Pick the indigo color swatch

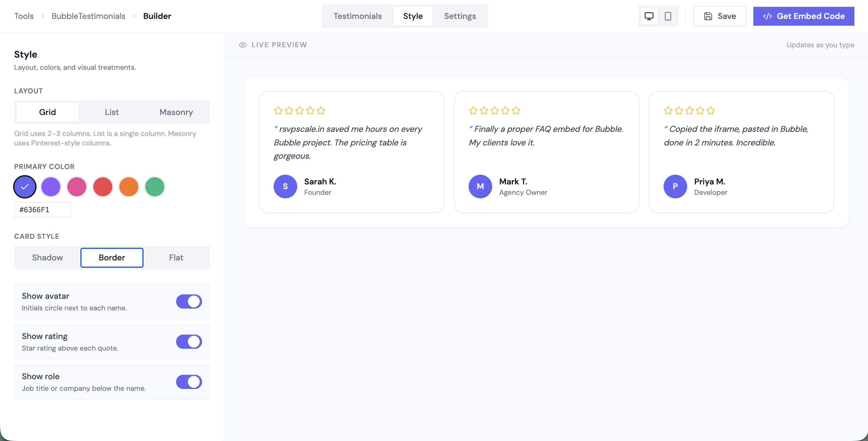pyautogui.click(x=25, y=187)
